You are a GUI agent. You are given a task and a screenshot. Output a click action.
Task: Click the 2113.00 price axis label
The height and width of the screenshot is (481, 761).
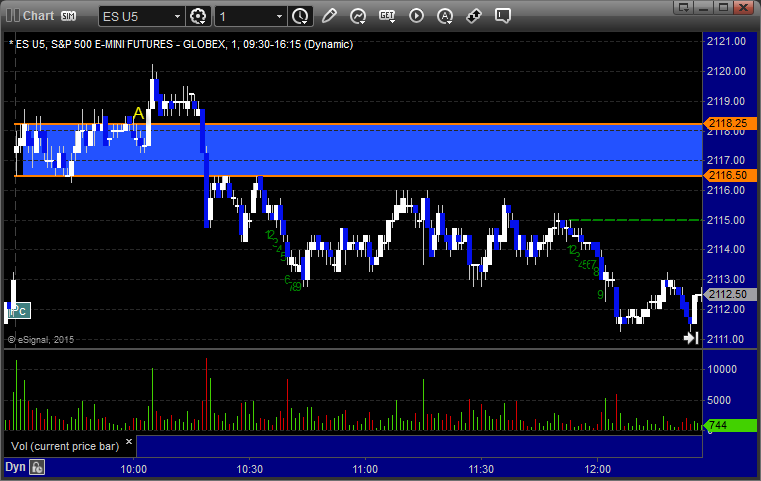pyautogui.click(x=726, y=279)
